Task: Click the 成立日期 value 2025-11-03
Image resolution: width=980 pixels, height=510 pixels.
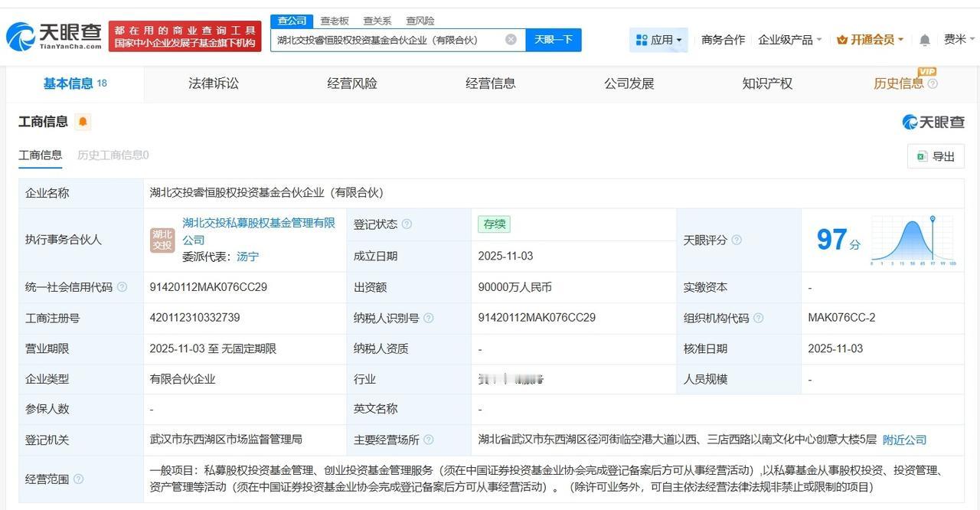Action: [x=505, y=256]
